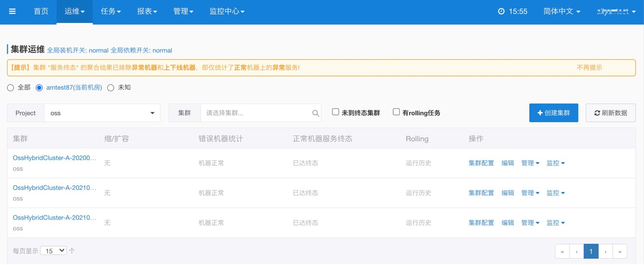Click 编辑 in the second row

(508, 193)
